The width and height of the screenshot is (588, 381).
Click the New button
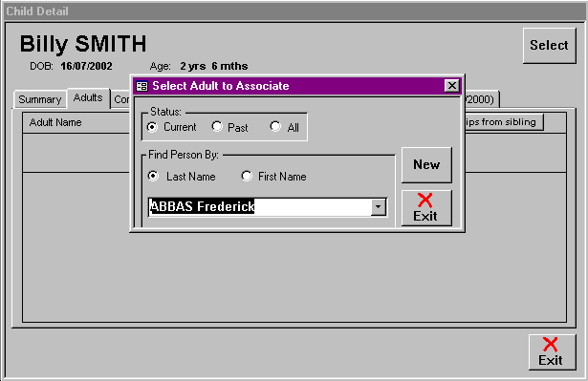tap(426, 165)
